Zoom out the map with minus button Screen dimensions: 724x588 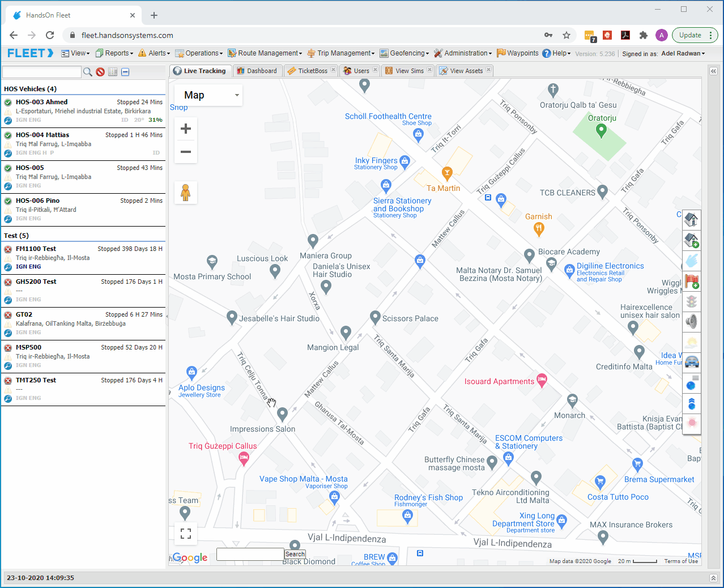186,152
